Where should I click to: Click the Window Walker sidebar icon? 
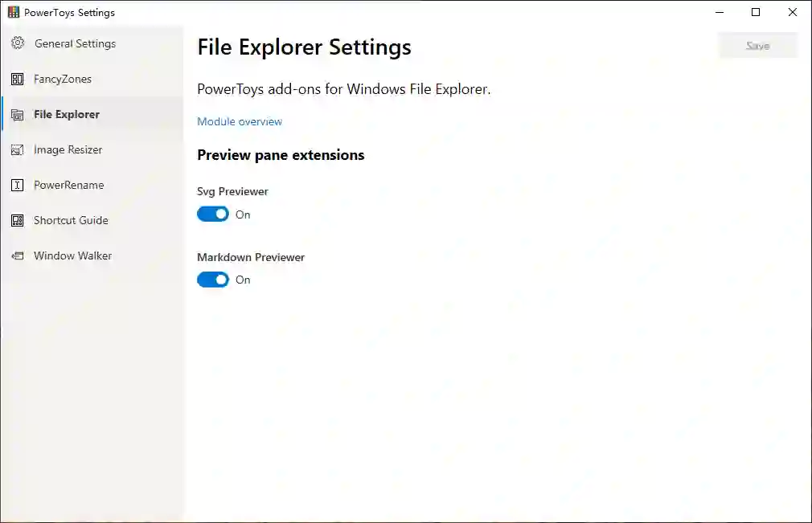click(18, 256)
